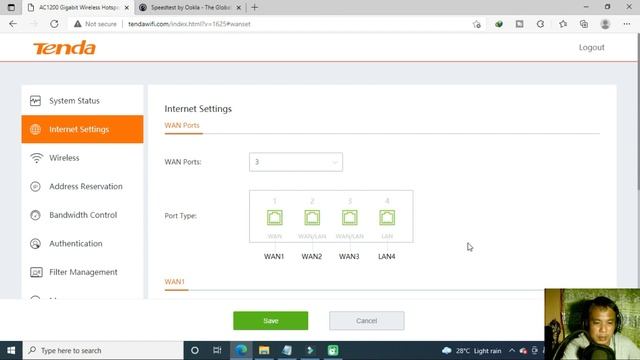Open the Authentication page
Image resolution: width=640 pixels, height=360 pixels.
(x=82, y=244)
